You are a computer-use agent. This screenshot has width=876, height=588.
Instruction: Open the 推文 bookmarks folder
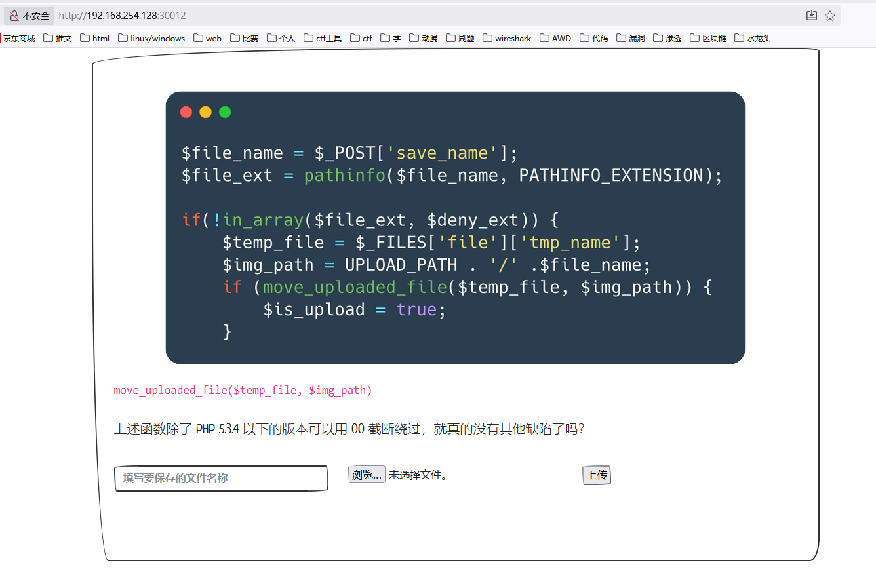pos(58,39)
